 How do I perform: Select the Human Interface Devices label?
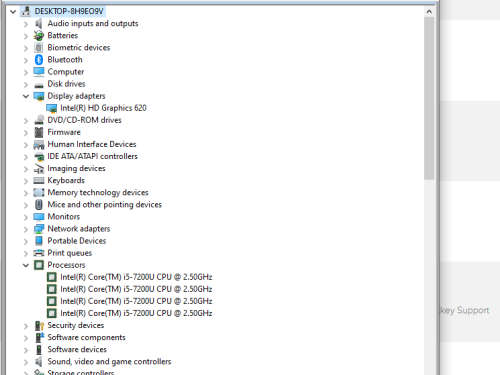[92, 144]
